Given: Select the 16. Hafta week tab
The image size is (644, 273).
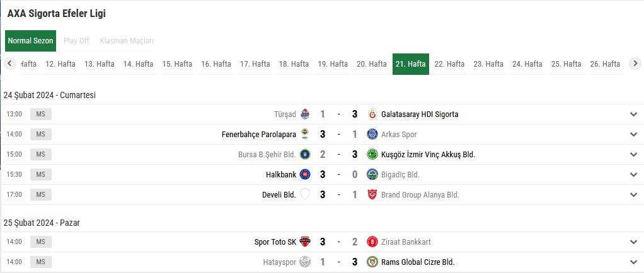Looking at the screenshot, I should [x=216, y=64].
